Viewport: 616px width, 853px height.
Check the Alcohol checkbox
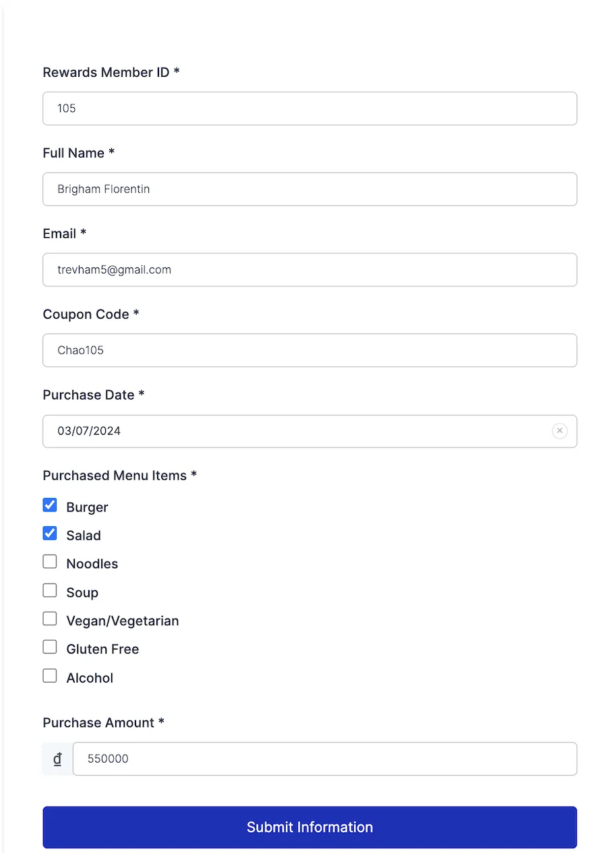pyautogui.click(x=50, y=676)
